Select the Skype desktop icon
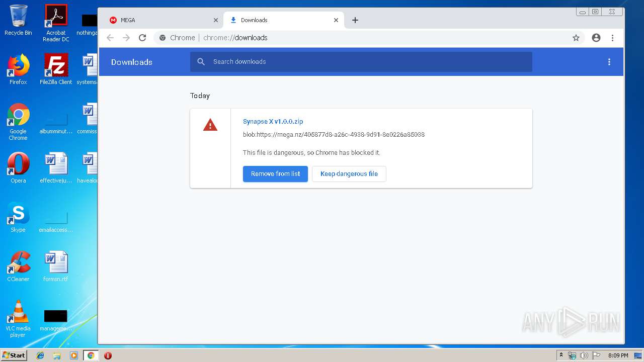This screenshot has width=644, height=362. tap(18, 217)
